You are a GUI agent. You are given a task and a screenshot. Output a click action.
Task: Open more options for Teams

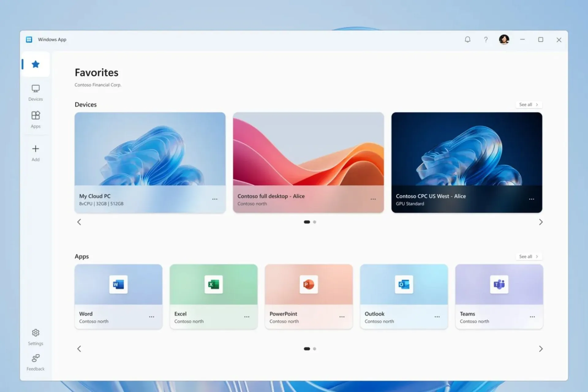[x=532, y=317]
